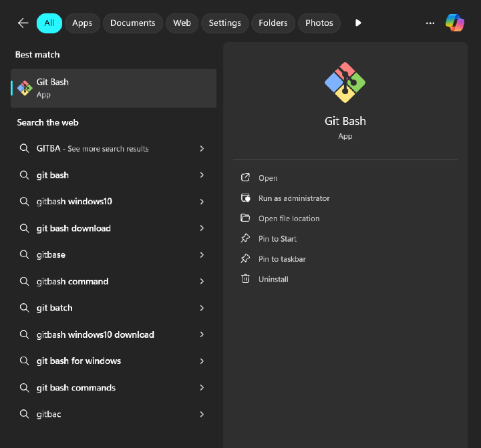The width and height of the screenshot is (481, 448).
Task: Open the Copilot icon
Action: point(455,23)
